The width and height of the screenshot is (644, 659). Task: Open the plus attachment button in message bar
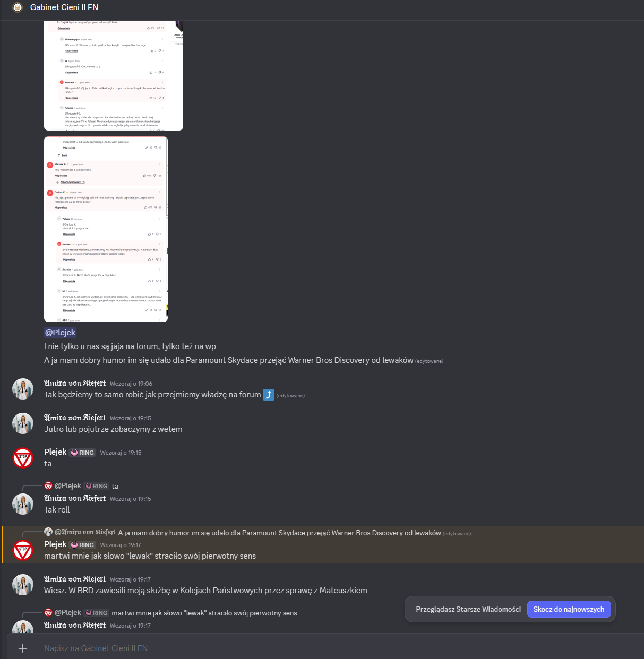23,648
